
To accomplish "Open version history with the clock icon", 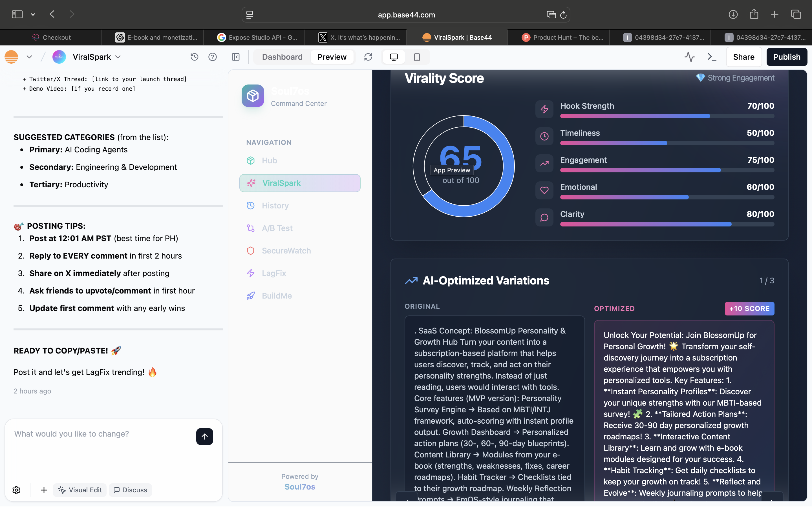I will tap(194, 57).
